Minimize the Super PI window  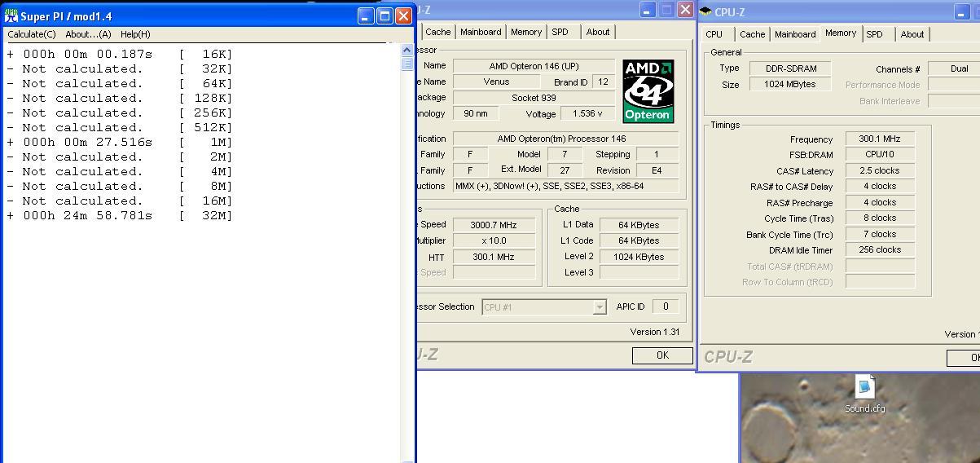click(366, 15)
